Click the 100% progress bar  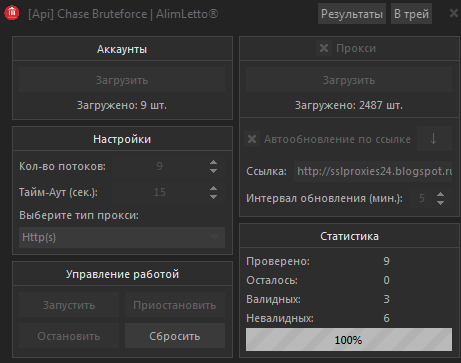[349, 340]
